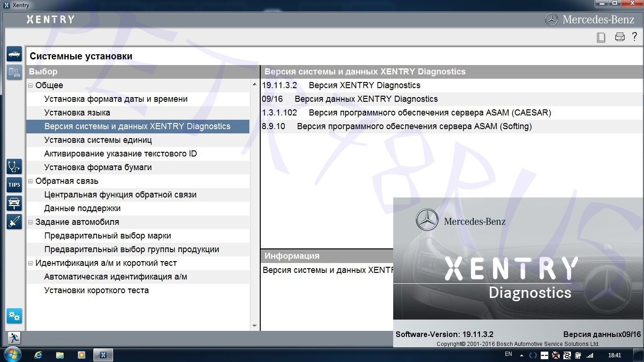Open Windows Explorer folder on taskbar
Screen dimensions: 644x362
point(60,355)
